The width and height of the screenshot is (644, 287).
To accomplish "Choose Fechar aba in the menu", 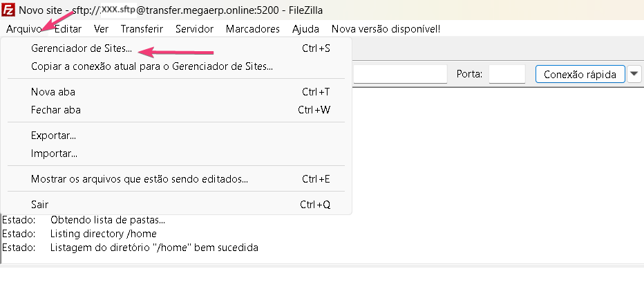I will (56, 110).
